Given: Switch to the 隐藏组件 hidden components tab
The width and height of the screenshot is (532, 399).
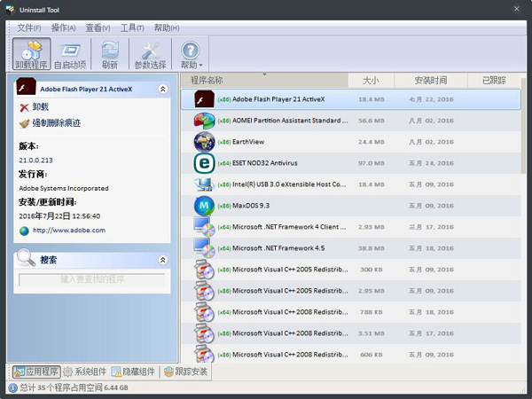Looking at the screenshot, I should [133, 372].
